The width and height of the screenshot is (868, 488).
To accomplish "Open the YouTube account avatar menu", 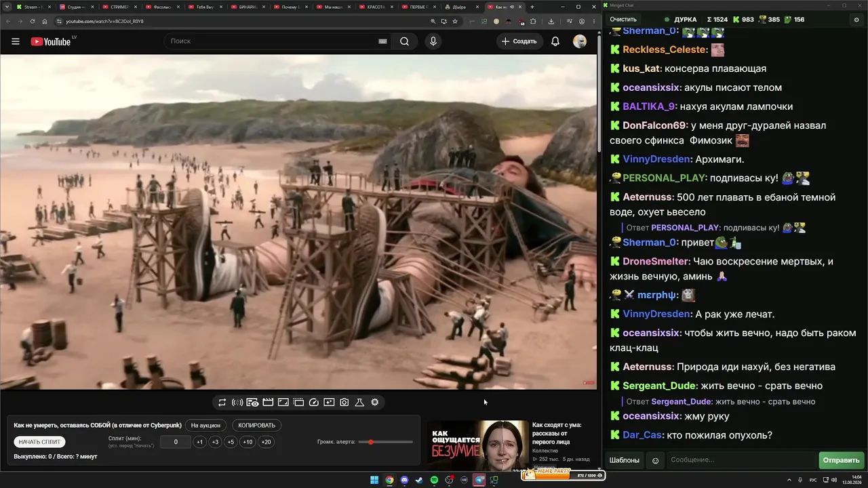I will point(580,41).
